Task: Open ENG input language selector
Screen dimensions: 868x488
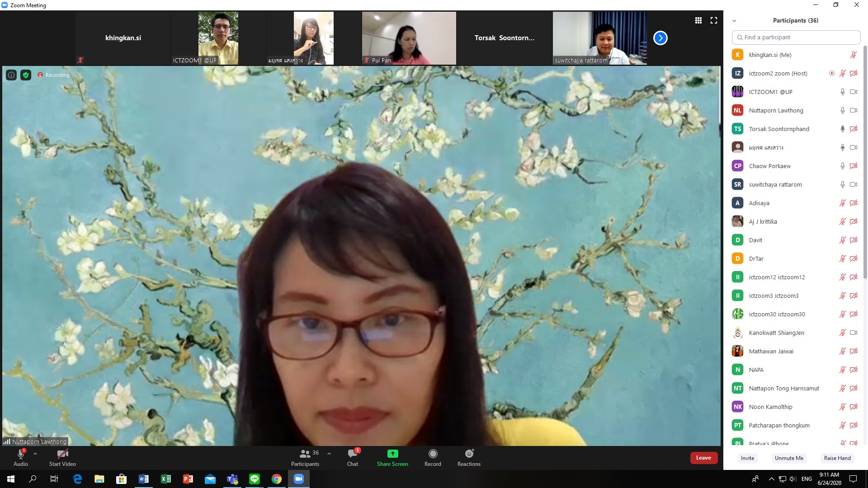Action: pyautogui.click(x=807, y=479)
